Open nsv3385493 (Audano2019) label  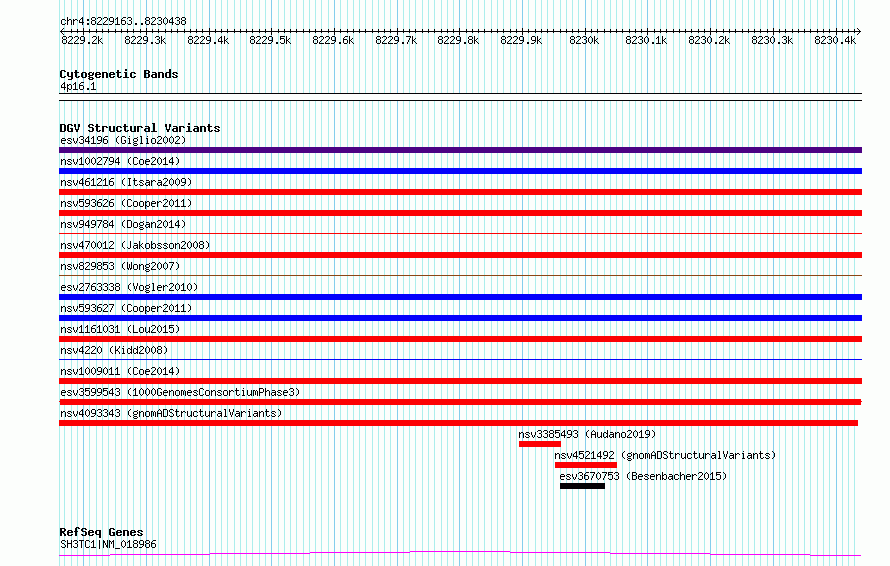pyautogui.click(x=587, y=434)
